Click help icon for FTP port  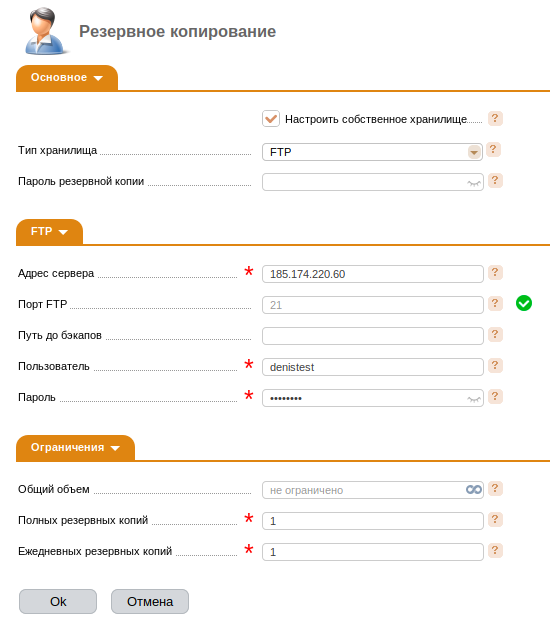click(x=495, y=303)
